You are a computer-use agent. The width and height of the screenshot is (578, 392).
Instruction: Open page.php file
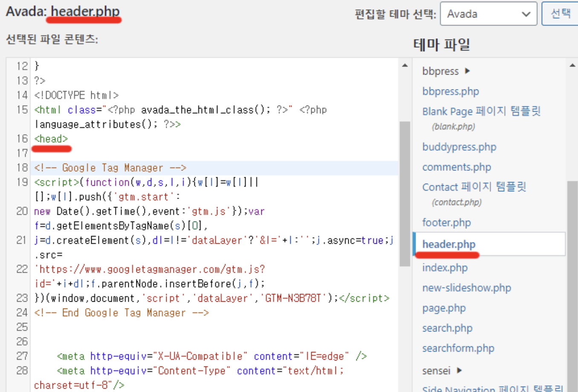pyautogui.click(x=444, y=308)
